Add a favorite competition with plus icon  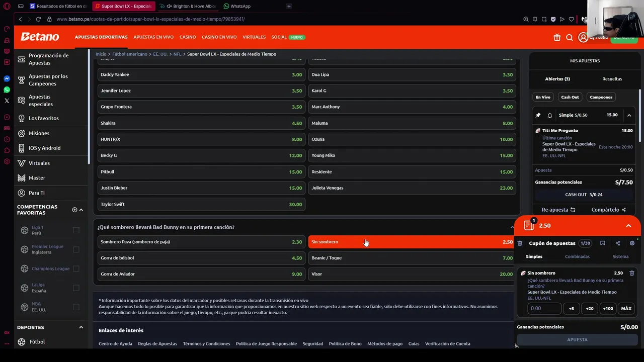(x=74, y=210)
